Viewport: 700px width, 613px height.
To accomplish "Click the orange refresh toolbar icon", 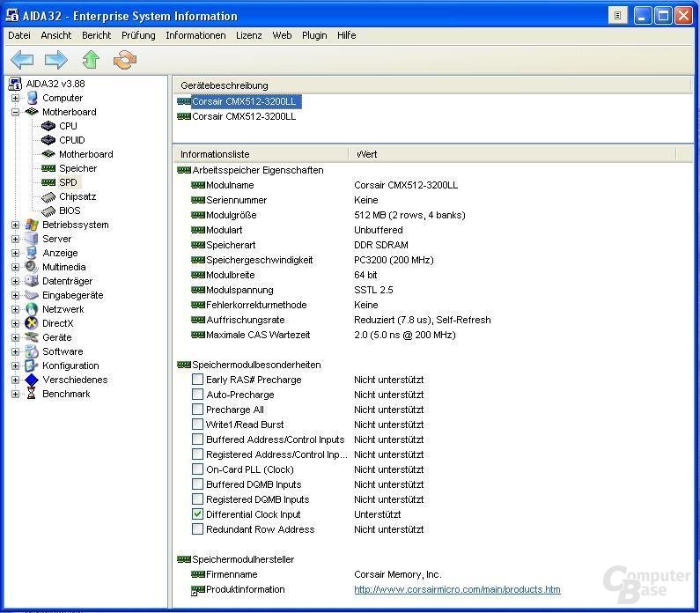I will point(125,59).
